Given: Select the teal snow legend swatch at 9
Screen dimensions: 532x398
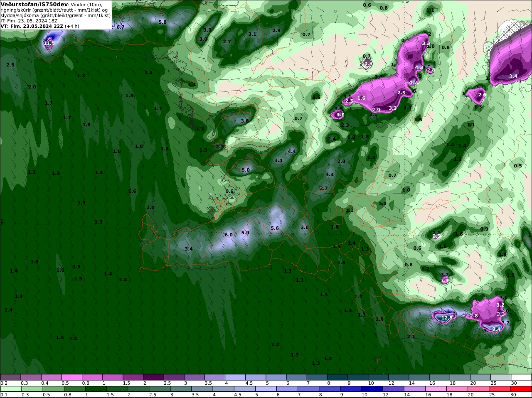Looking at the screenshot, I should click(358, 377).
